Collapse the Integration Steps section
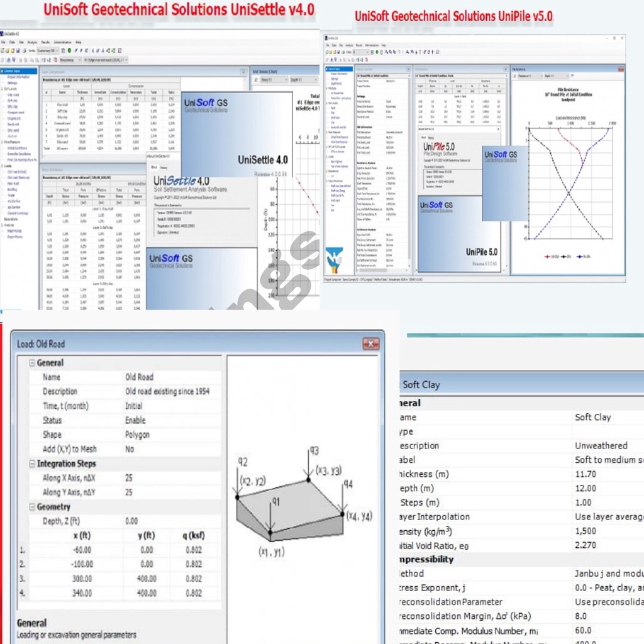Screen dimensions: 644x644 tap(32, 464)
